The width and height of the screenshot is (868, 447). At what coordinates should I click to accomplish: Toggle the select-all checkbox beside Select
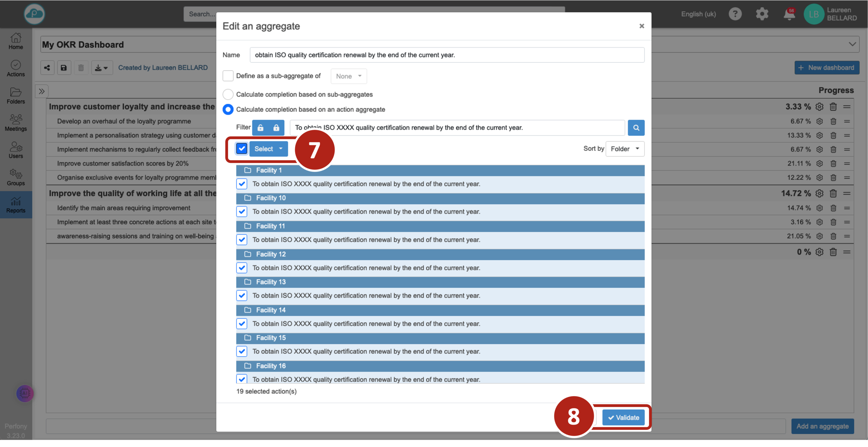(x=242, y=148)
